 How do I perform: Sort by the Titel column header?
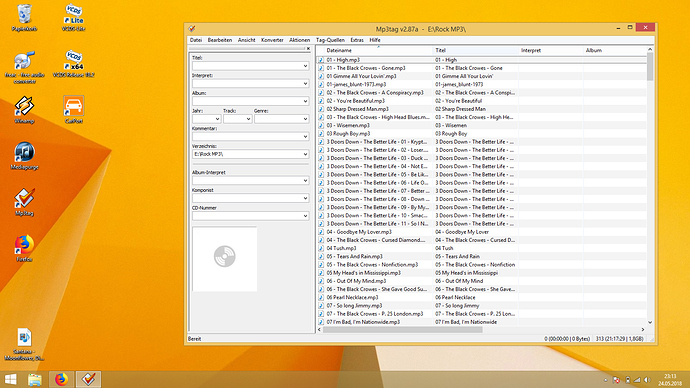[x=476, y=51]
